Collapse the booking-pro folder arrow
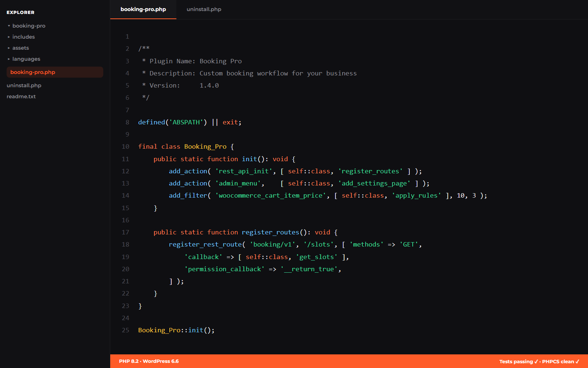Screen dimensions: 588x368 click(x=9, y=26)
